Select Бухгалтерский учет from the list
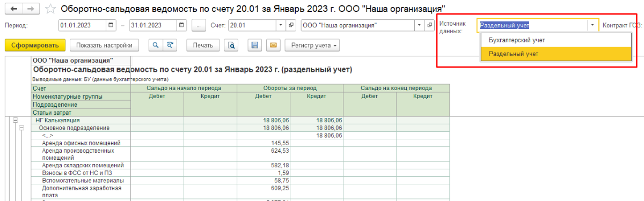 555,40
